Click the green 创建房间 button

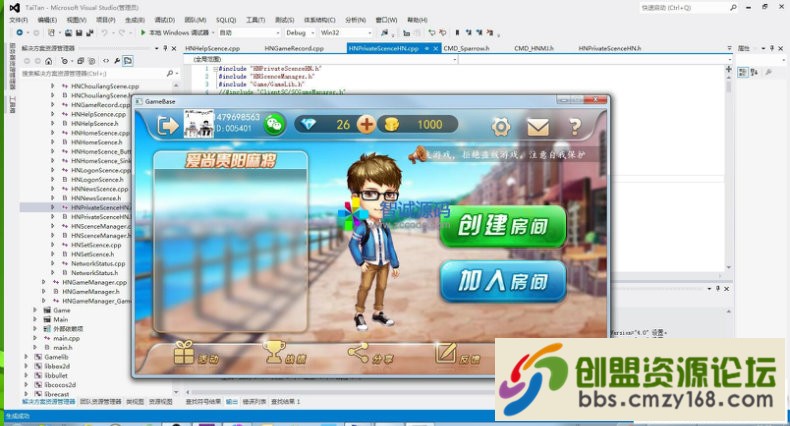pyautogui.click(x=503, y=226)
